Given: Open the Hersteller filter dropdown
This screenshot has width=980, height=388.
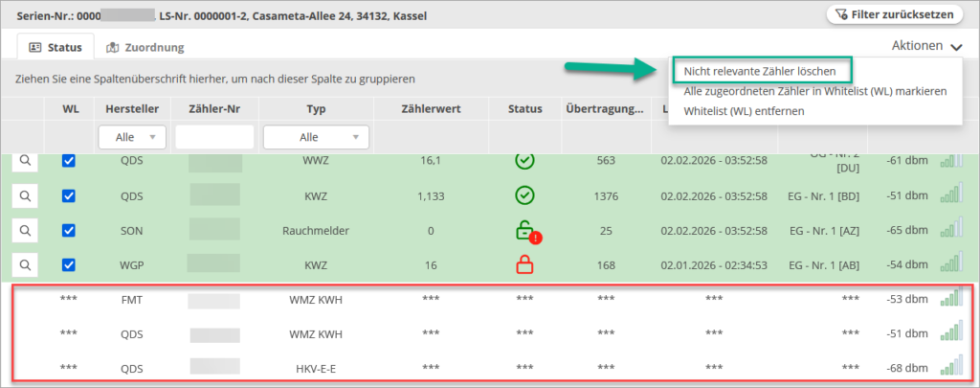Looking at the screenshot, I should 133,137.
